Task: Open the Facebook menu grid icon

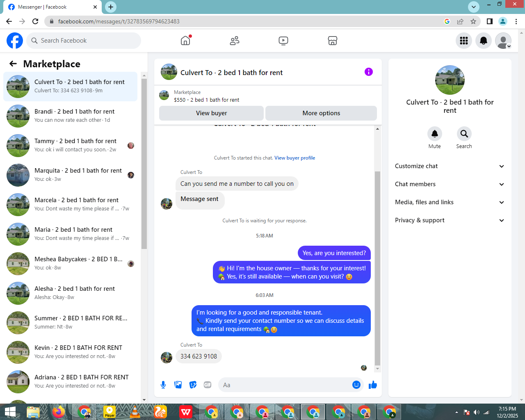Action: [x=464, y=41]
